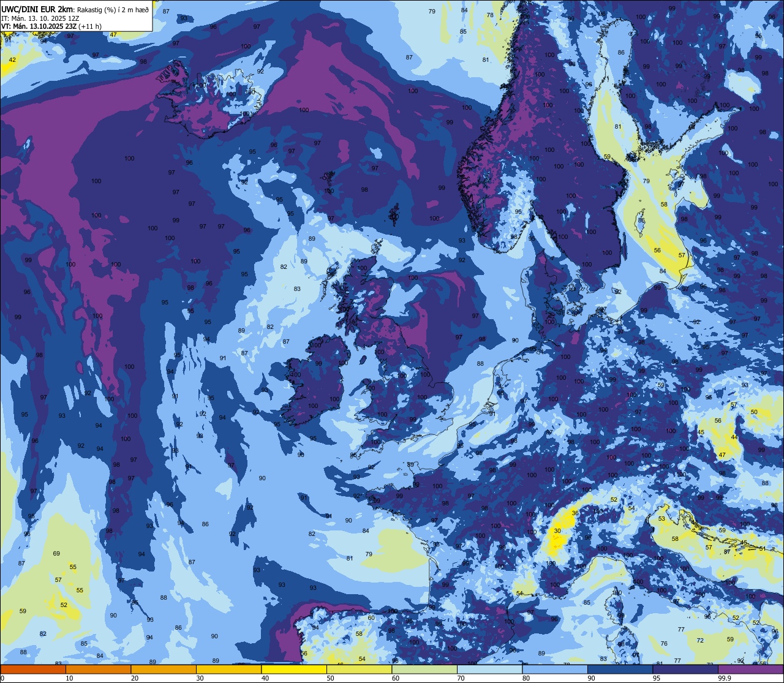Click the humidity value '36' on the map
The height and width of the screenshot is (683, 784).
tap(575, 513)
